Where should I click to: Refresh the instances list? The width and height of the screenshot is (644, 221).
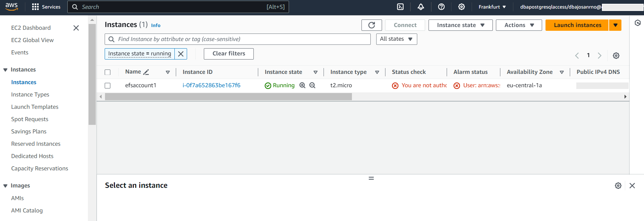coord(371,25)
